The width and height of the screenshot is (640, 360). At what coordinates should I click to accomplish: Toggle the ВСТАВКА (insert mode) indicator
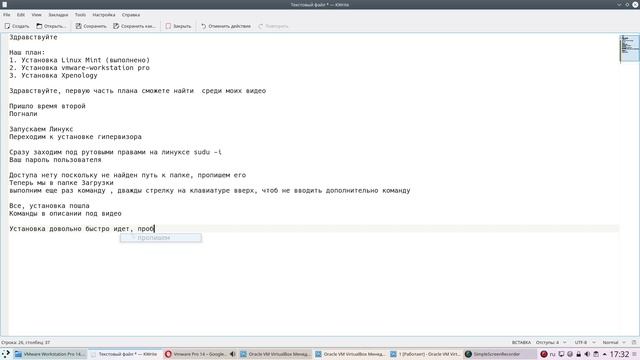coord(521,342)
